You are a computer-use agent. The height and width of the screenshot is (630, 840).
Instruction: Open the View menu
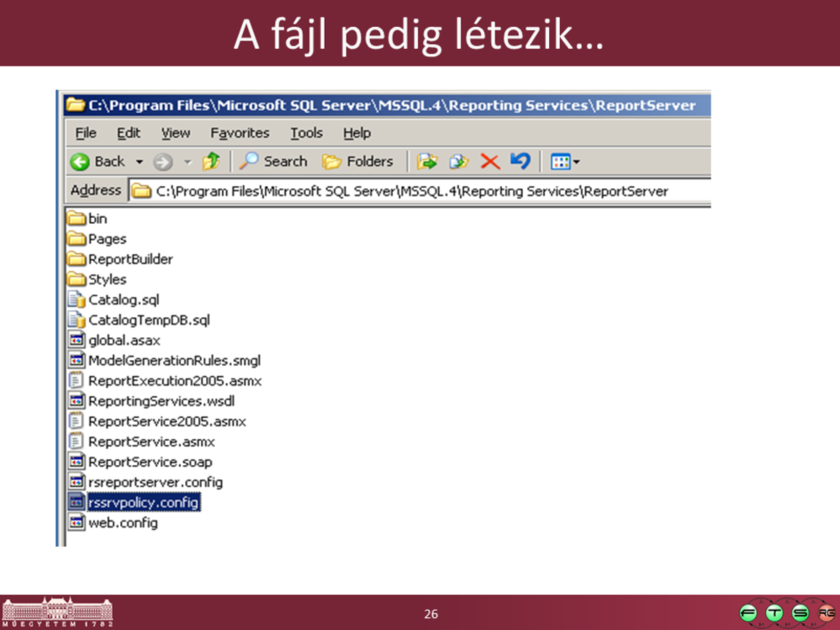pyautogui.click(x=176, y=133)
